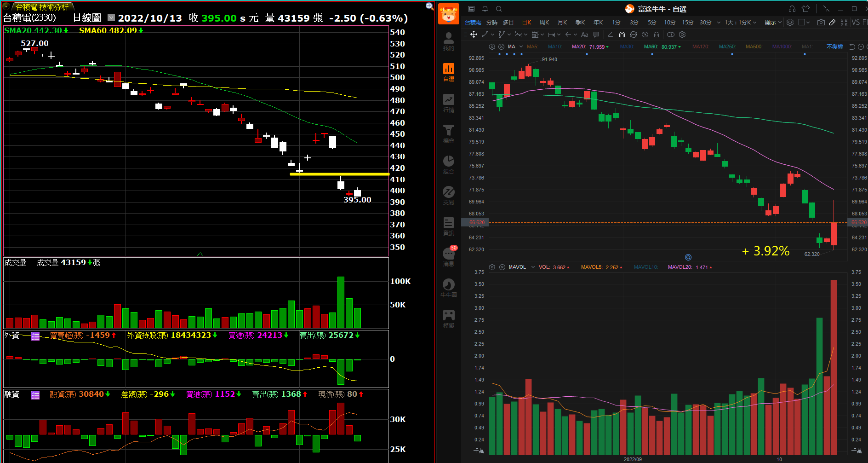Switch to 5分 five-minute chart tab
The height and width of the screenshot is (463, 868).
click(x=652, y=22)
